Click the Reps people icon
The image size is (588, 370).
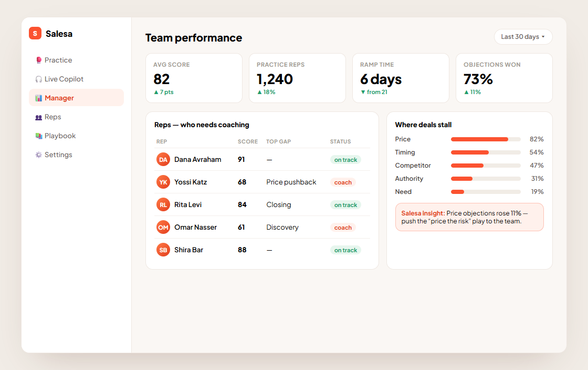(x=39, y=117)
